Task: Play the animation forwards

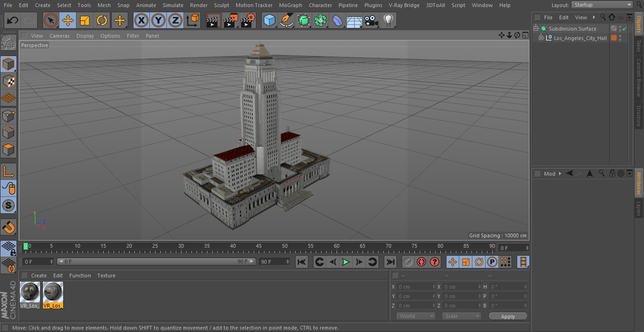Action: 346,262
